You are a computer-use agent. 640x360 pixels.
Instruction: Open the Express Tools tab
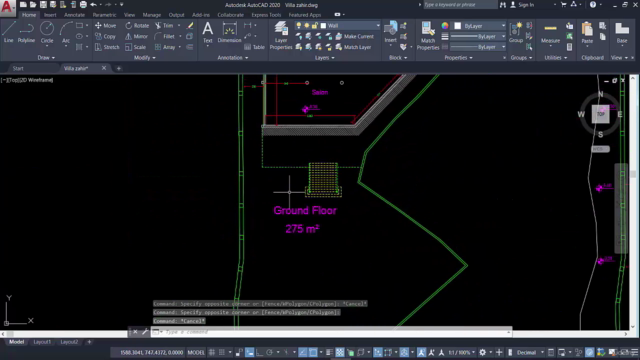[266, 15]
